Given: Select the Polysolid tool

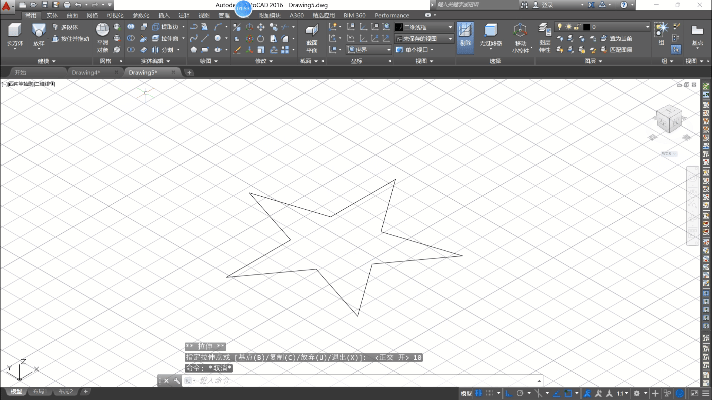Looking at the screenshot, I should (66, 27).
